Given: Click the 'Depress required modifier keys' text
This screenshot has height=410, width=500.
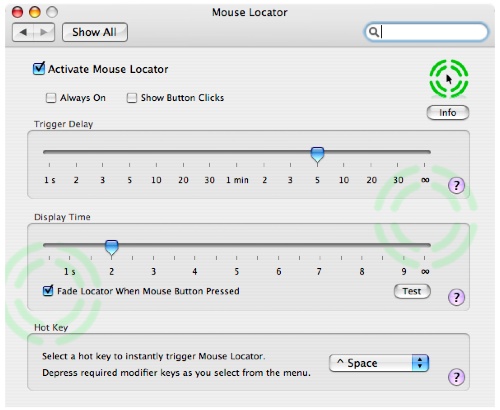Looking at the screenshot, I should 176,373.
